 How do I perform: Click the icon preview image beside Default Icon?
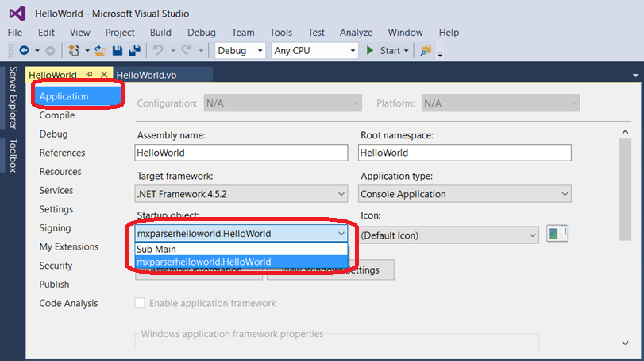click(557, 234)
